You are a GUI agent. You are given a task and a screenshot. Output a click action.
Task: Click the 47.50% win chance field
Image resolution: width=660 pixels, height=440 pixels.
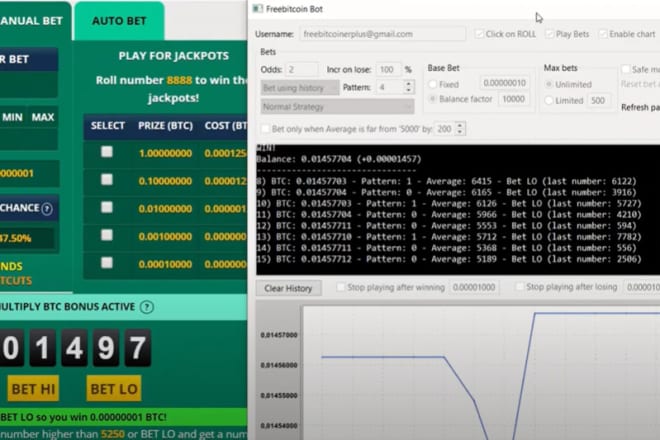tap(27, 238)
